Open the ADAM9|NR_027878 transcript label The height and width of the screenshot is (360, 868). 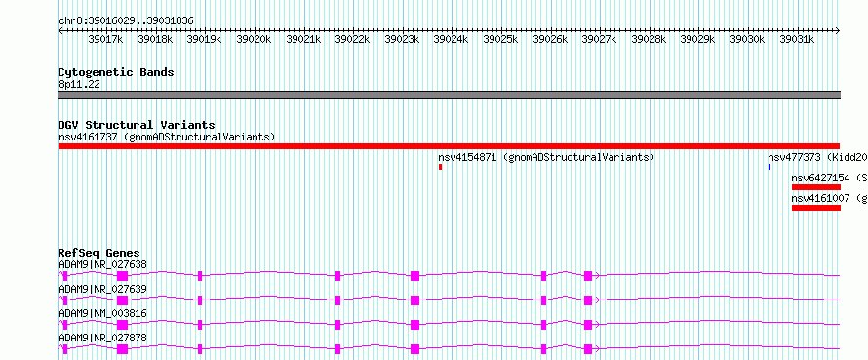(103, 338)
